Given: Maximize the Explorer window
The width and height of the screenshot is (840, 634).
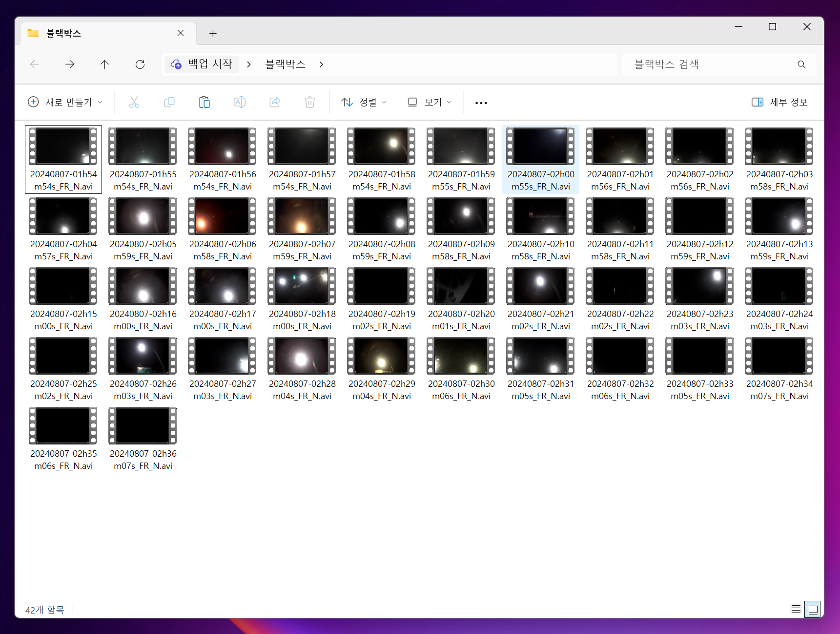Looking at the screenshot, I should pyautogui.click(x=772, y=27).
